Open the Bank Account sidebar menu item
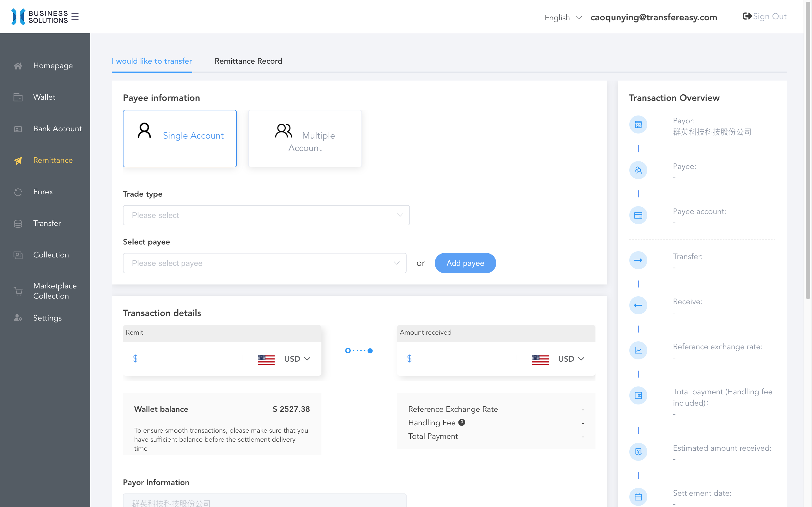This screenshot has width=812, height=507. click(x=57, y=129)
